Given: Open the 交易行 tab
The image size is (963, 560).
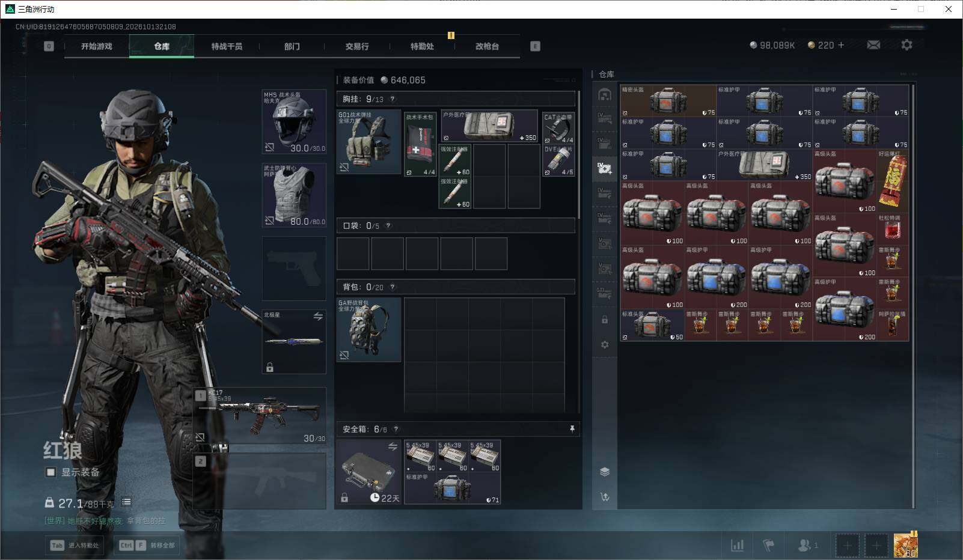Looking at the screenshot, I should pos(357,46).
